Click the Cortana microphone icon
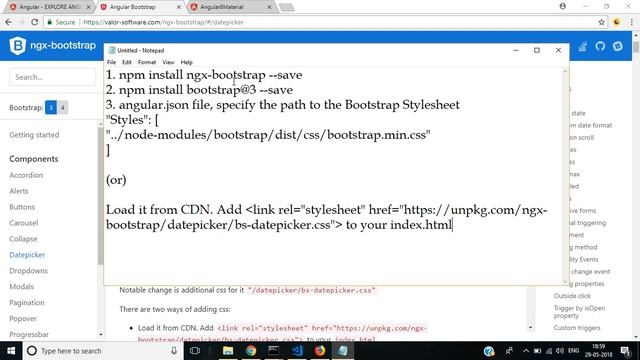Screen dimensions: 640x360 (x=174, y=351)
